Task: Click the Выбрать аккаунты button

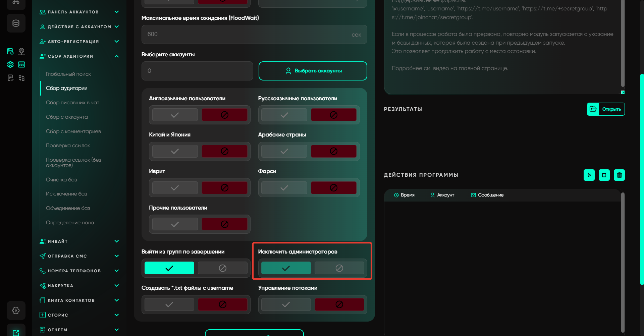Action: coord(313,71)
